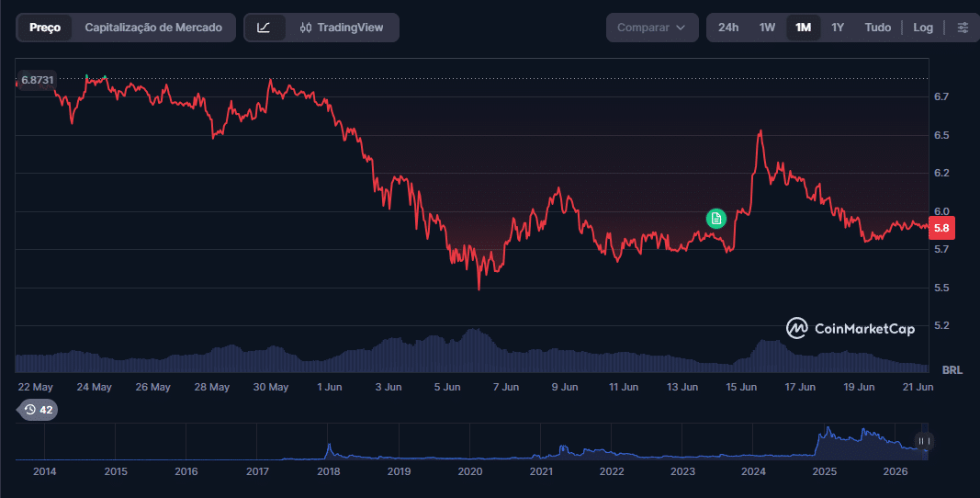Click the 7 Jun date label
The width and height of the screenshot is (980, 498).
[506, 387]
